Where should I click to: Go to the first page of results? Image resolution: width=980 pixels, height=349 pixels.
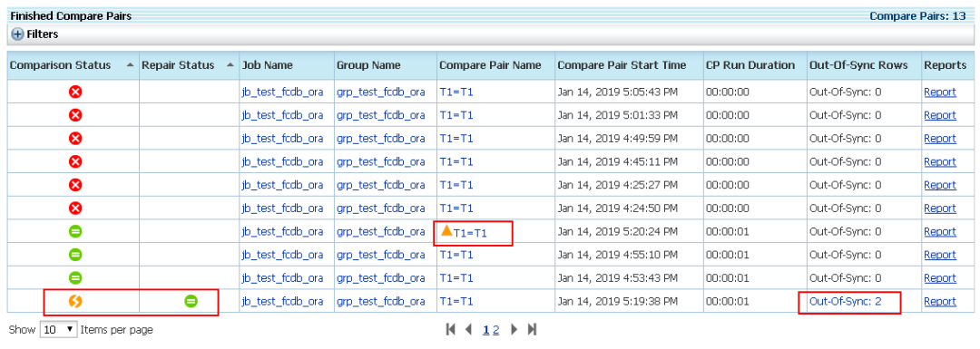pos(451,330)
